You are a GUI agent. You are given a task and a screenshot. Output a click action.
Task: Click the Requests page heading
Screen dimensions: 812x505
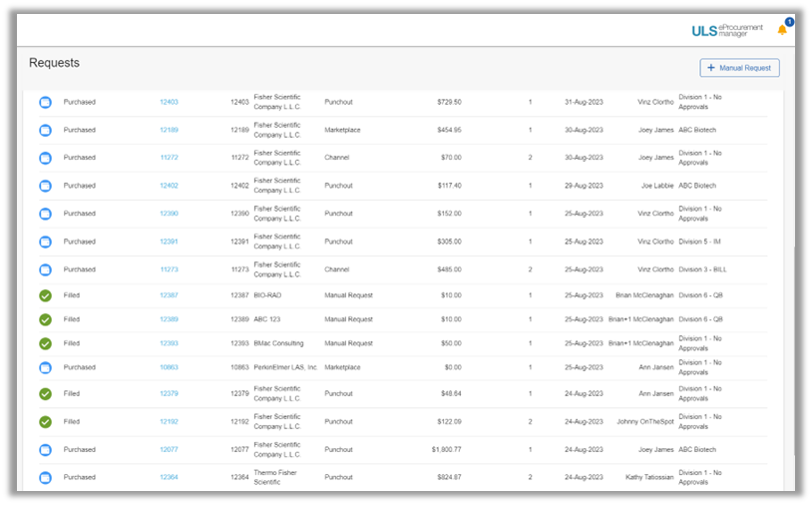[54, 63]
